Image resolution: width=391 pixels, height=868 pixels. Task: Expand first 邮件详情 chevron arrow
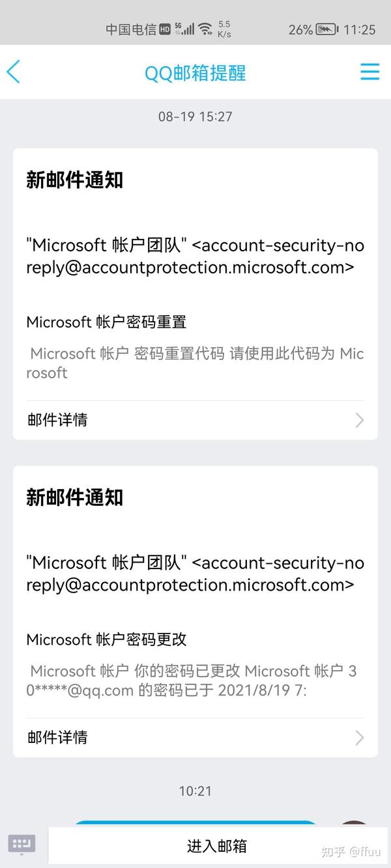tap(359, 420)
